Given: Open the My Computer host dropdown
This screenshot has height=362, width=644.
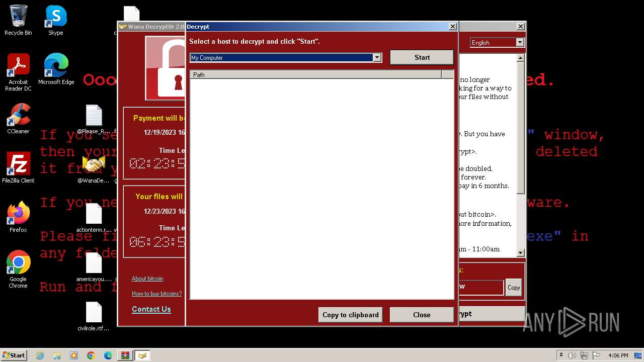Looking at the screenshot, I should tap(377, 58).
